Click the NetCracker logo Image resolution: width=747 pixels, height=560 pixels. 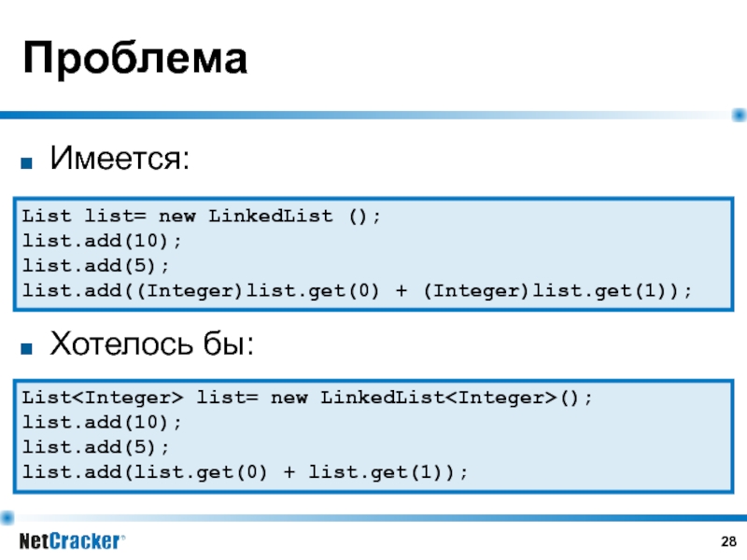72,541
